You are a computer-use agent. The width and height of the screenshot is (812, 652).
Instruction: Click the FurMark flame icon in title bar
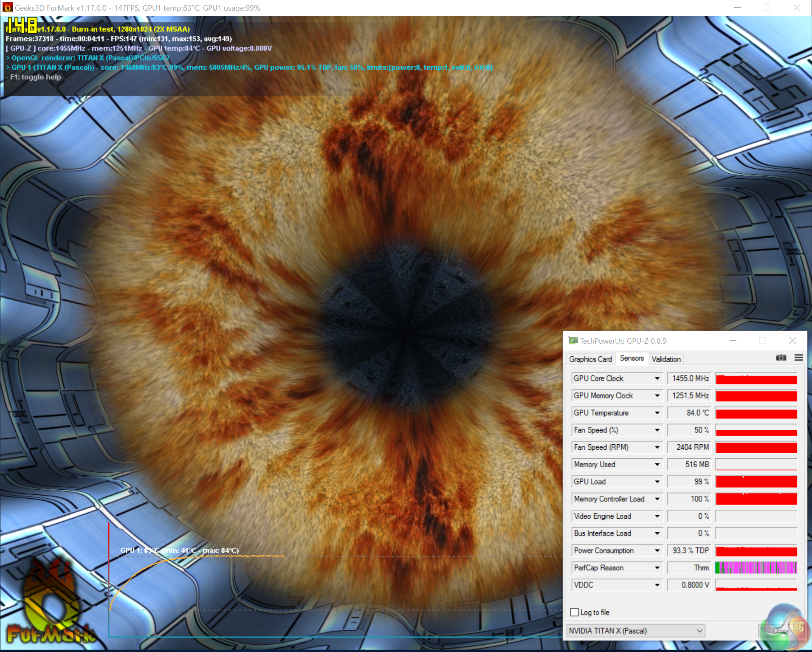coord(7,8)
